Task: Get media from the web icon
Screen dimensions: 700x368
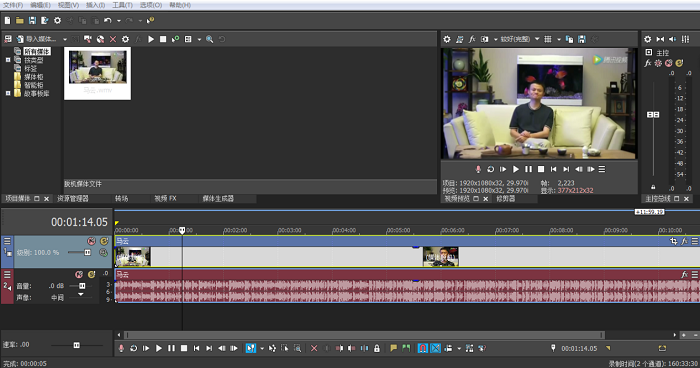Action: pos(100,39)
